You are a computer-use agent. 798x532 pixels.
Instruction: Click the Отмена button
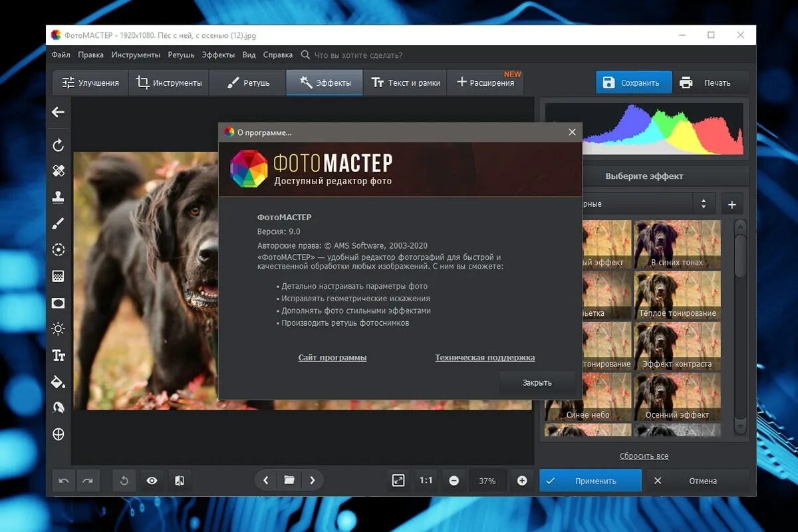698,480
